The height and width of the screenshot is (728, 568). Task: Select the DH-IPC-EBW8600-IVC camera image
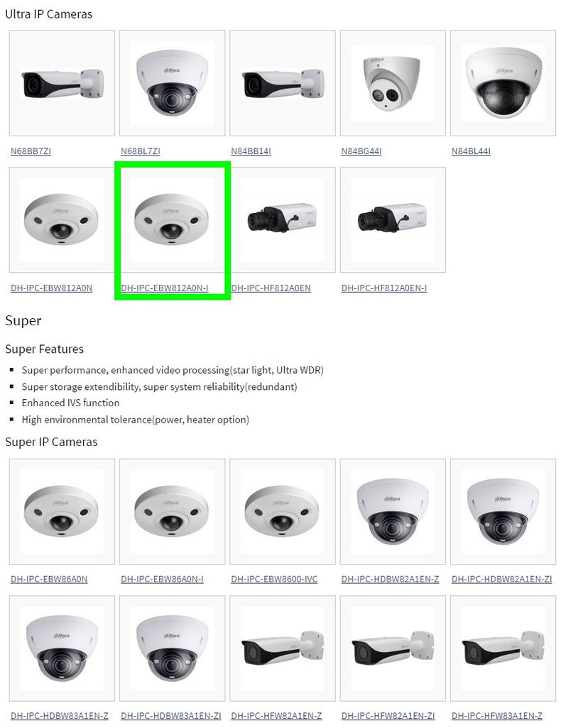point(282,511)
